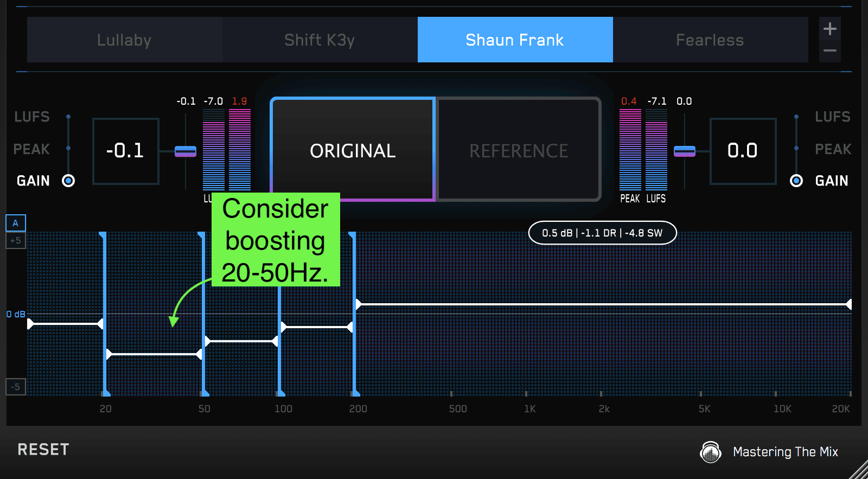Click the above-200Hz band level line
The height and width of the screenshot is (479, 868).
click(x=603, y=304)
